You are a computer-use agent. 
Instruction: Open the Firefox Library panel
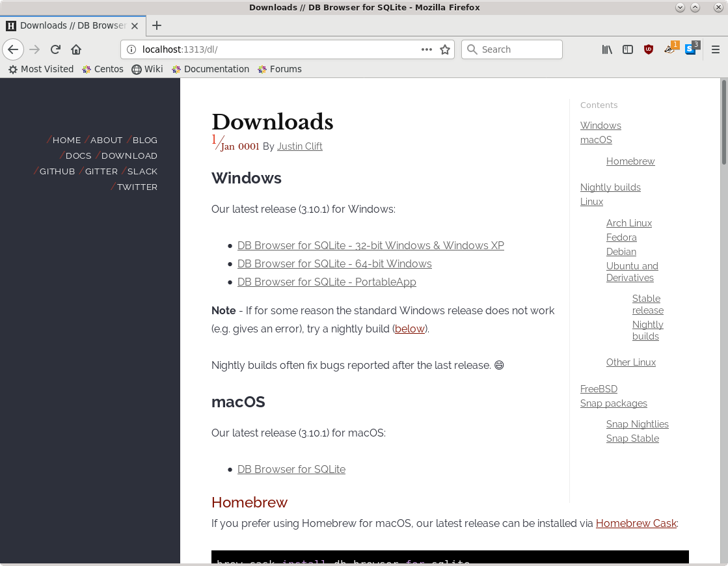[x=606, y=49]
